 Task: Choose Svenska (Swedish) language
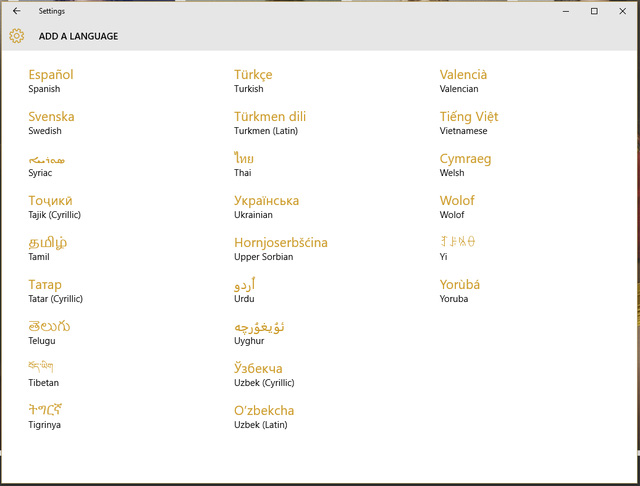[52, 123]
